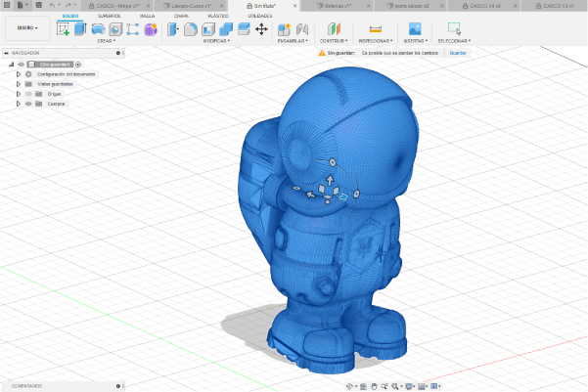588x392 pixels.
Task: Click the Select tool icon
Action: [454, 29]
